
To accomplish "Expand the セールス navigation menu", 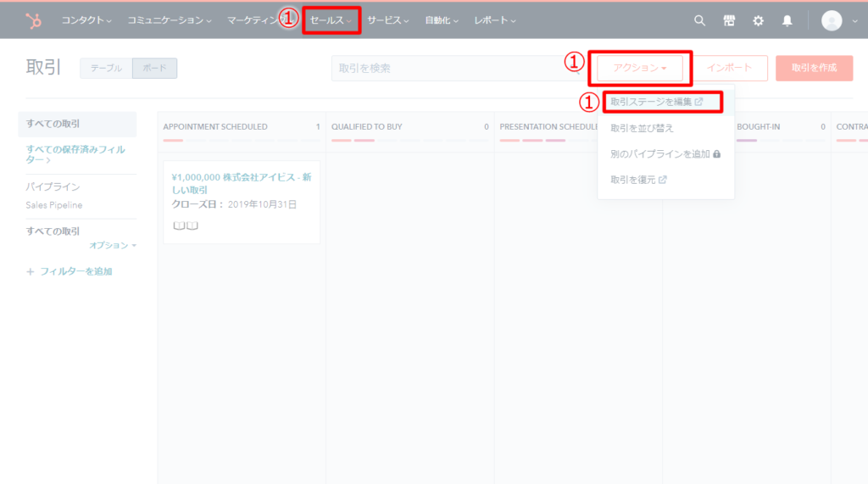I will coord(331,20).
